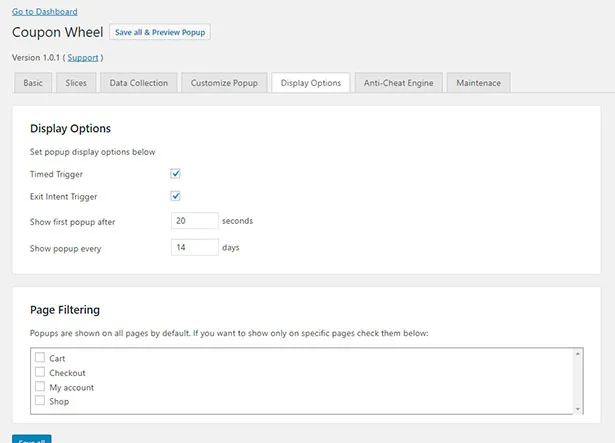Disable the Timed Trigger checkbox

176,174
